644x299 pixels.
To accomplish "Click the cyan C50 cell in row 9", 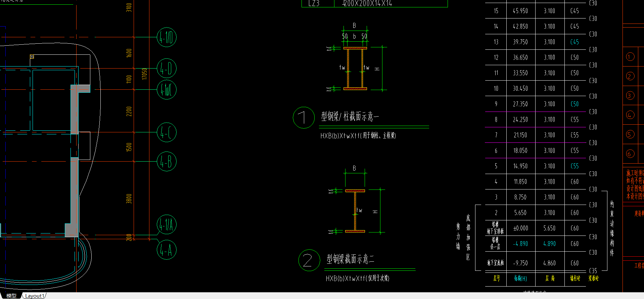I will point(574,104).
